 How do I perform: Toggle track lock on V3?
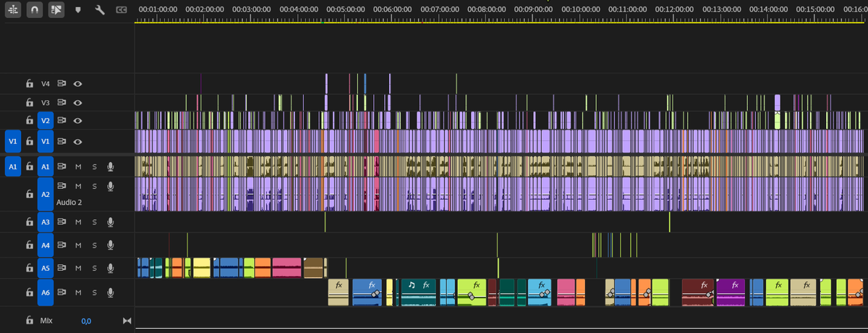pyautogui.click(x=30, y=103)
